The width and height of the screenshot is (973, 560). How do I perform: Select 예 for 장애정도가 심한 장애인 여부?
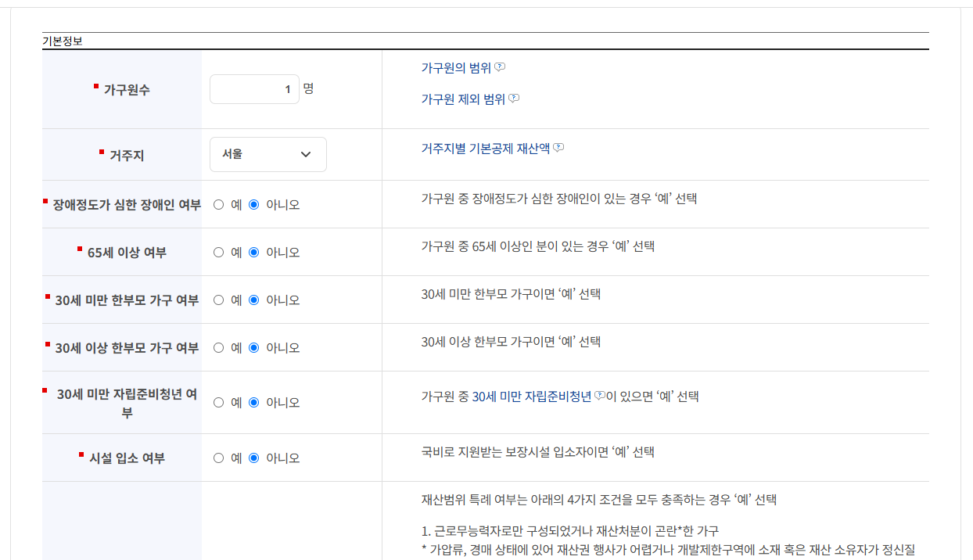click(218, 205)
